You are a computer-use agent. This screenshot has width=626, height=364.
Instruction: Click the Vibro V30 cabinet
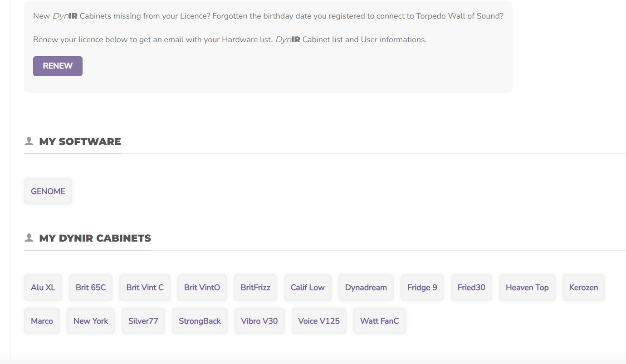tap(259, 321)
